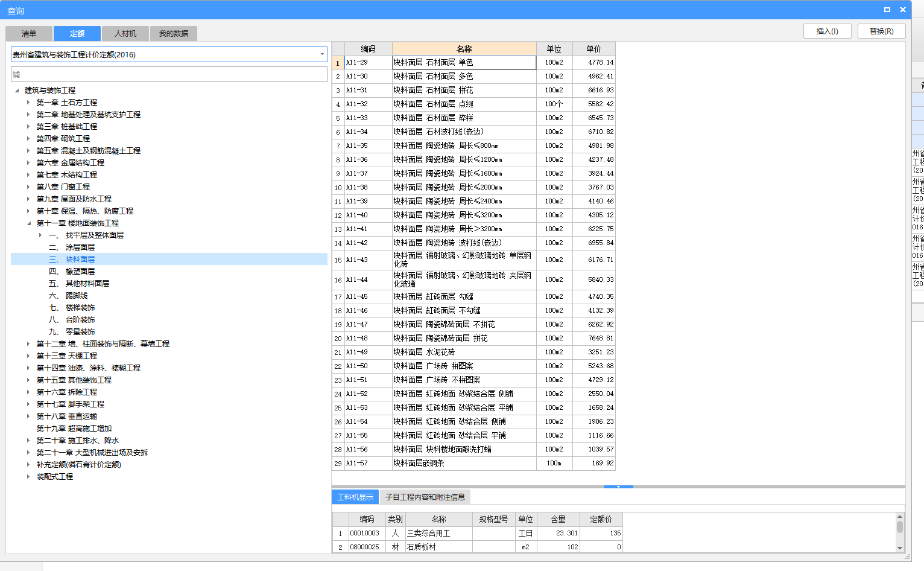Viewport: 924px width, 571px height.
Task: Click 三类综合用工 row in labor table
Action: [477, 534]
